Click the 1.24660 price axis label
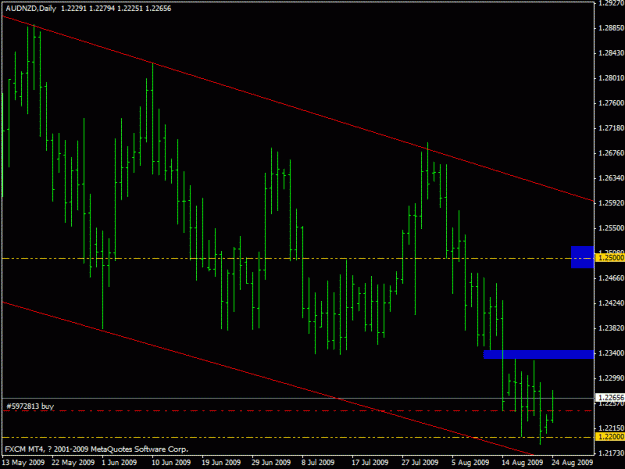Viewport: 625px width, 469px height. [x=611, y=278]
